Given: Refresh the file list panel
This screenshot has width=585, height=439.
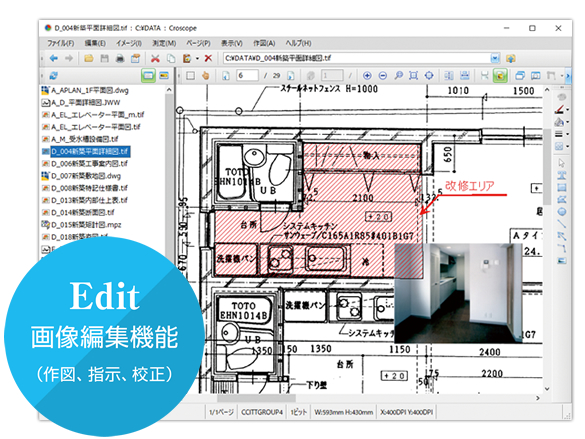Looking at the screenshot, I should pyautogui.click(x=53, y=76).
